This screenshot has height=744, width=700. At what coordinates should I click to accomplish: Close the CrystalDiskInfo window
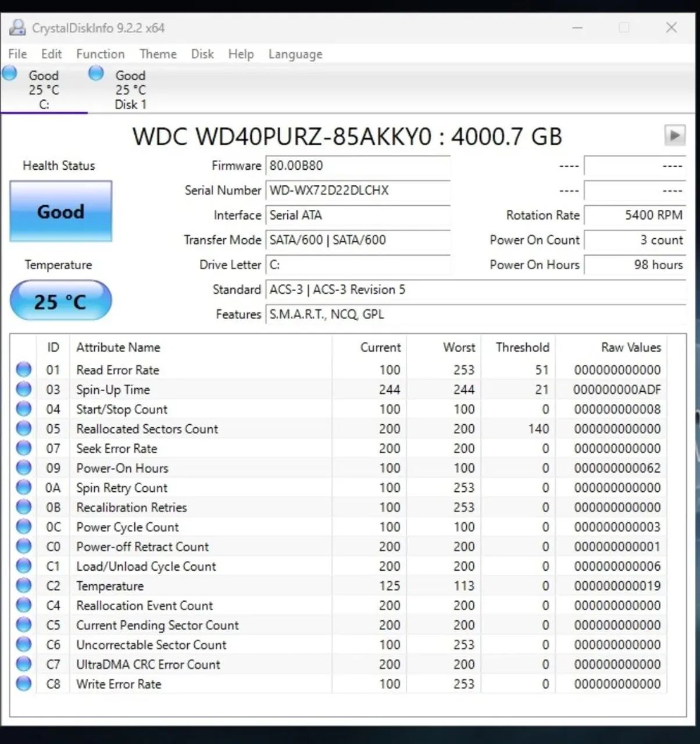click(x=671, y=27)
